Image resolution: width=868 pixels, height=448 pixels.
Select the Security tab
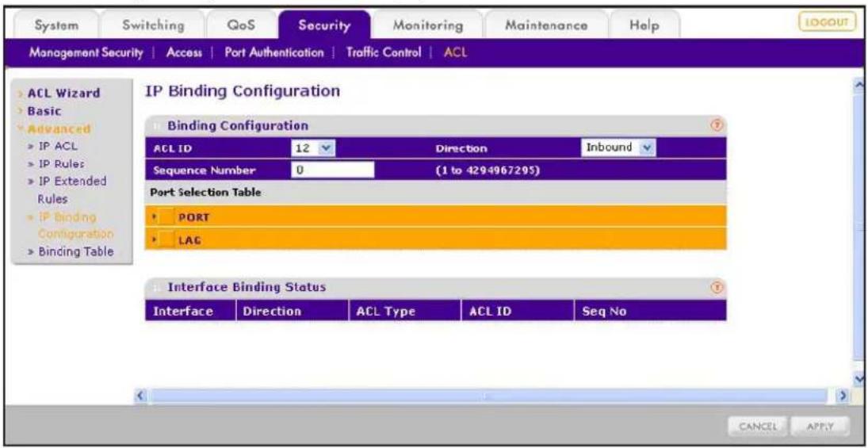(324, 25)
